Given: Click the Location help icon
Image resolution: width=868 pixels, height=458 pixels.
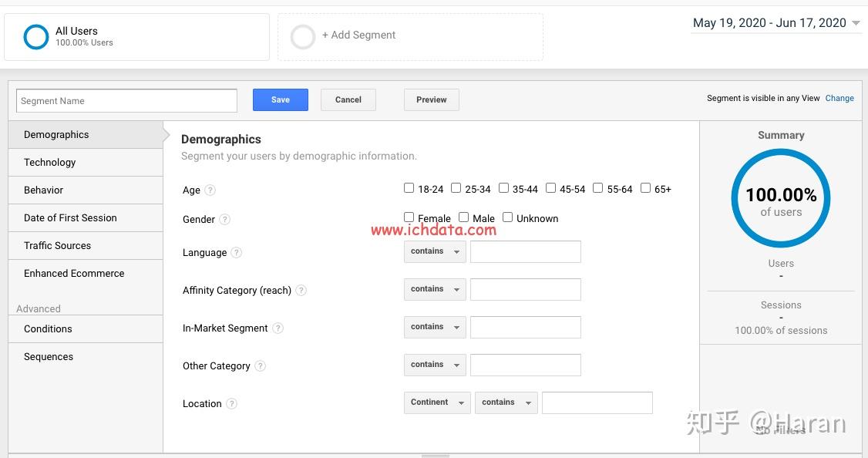Looking at the screenshot, I should [232, 403].
